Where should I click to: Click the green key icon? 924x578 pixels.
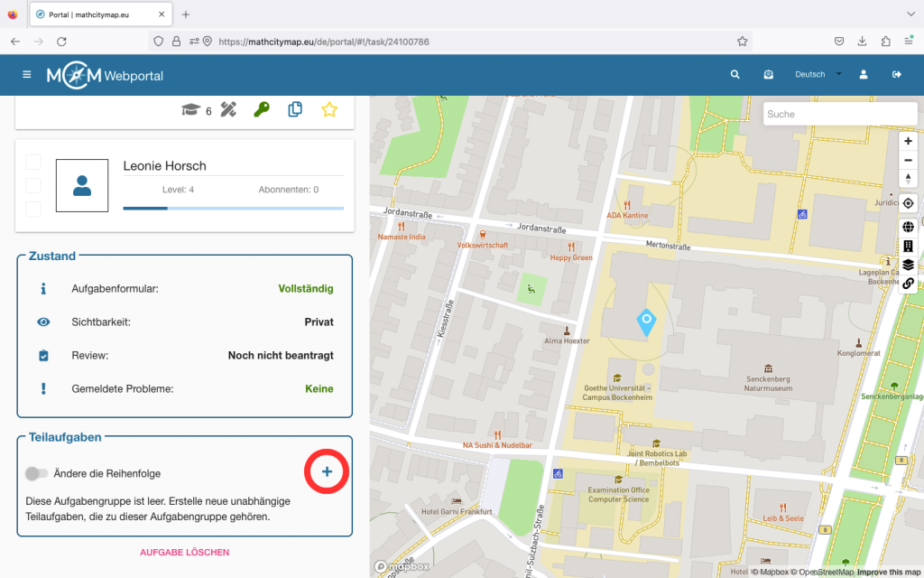(x=261, y=109)
